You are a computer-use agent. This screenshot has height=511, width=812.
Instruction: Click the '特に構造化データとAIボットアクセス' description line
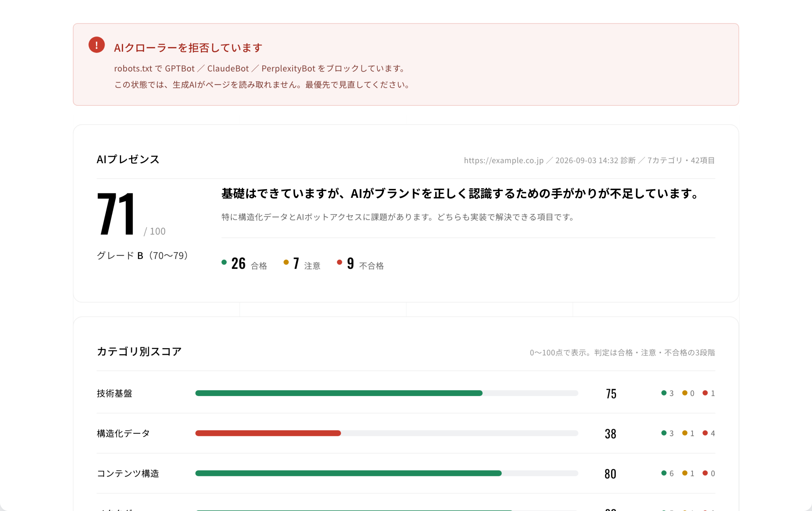coord(398,217)
